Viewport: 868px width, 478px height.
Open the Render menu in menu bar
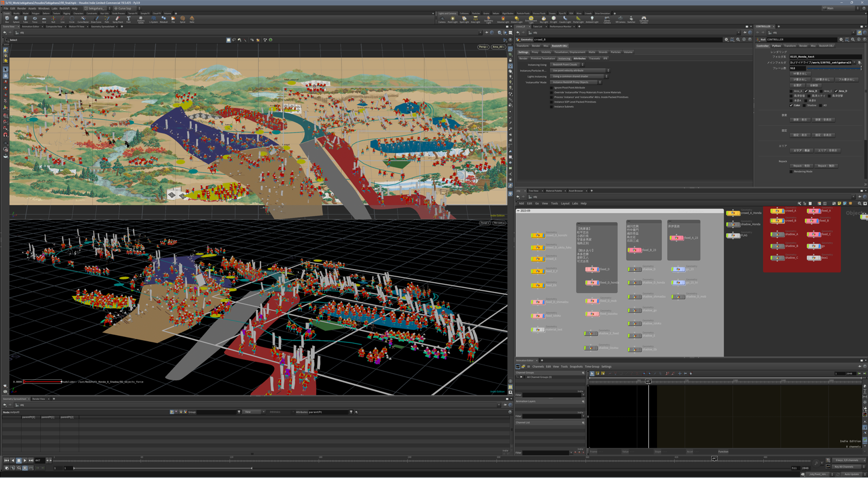point(21,8)
